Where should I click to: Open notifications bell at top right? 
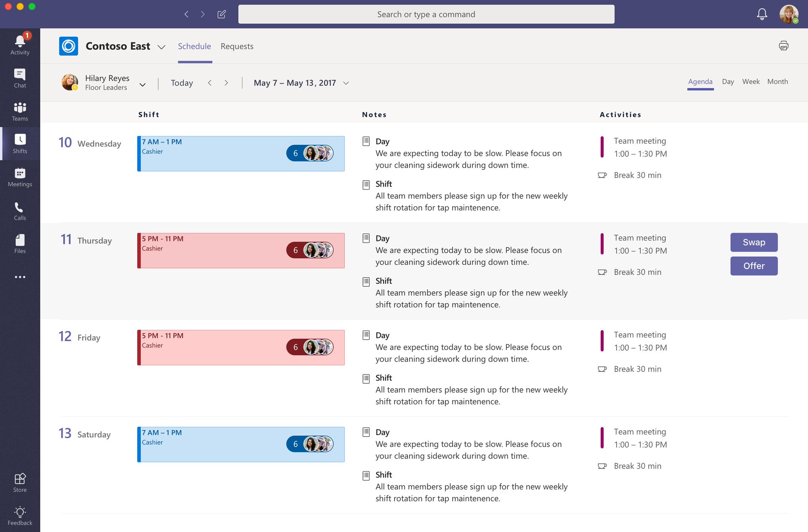(x=762, y=14)
